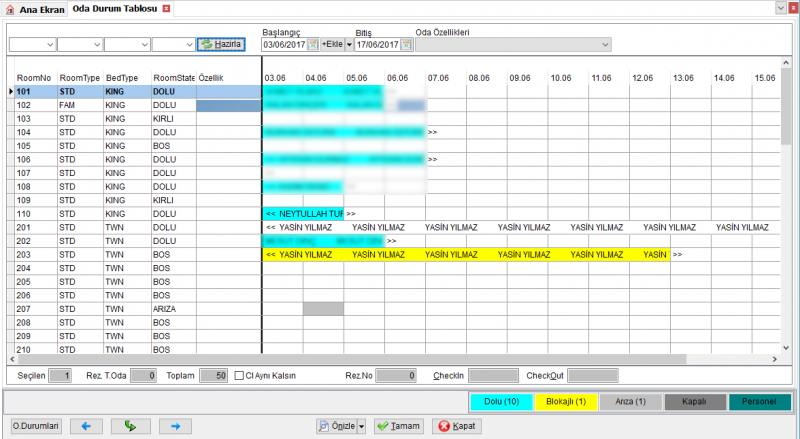Click the yellow YASİN YILMAZ block in room 203
Screen dimensions: 800x439
(x=466, y=255)
